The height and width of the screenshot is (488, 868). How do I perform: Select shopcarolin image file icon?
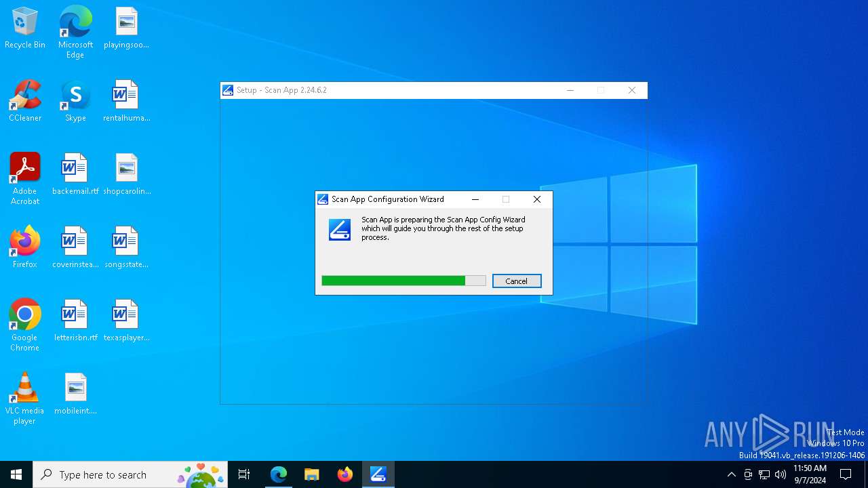click(126, 175)
